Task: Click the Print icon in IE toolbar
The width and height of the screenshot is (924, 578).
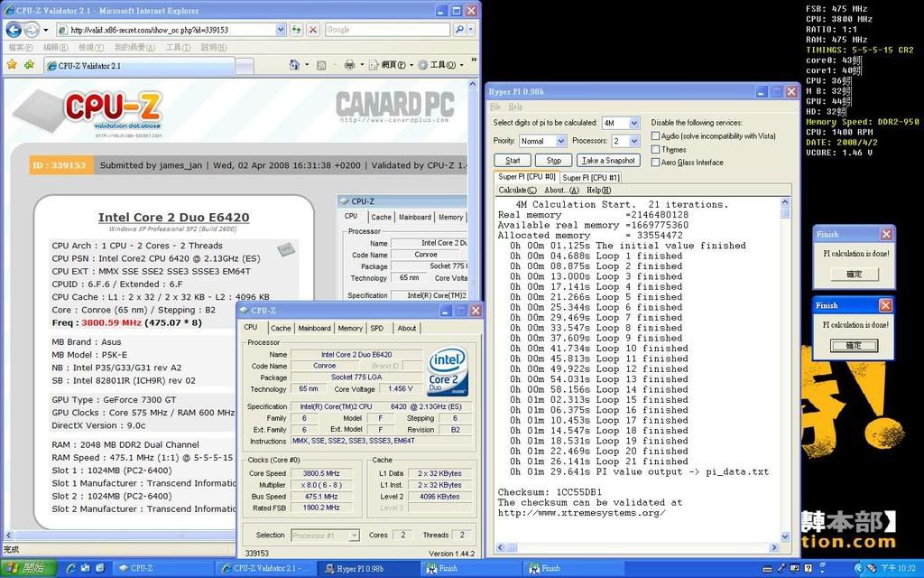Action: (349, 65)
